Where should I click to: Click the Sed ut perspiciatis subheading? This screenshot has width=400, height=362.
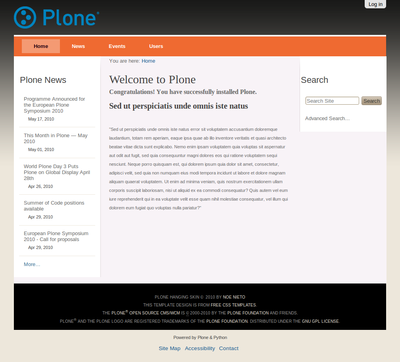(178, 106)
